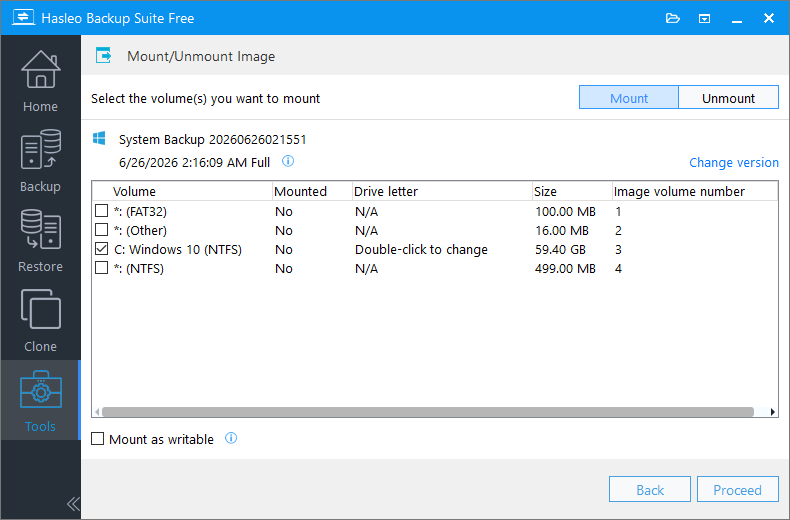Viewport: 790px width, 520px height.
Task: Click the Change version link
Action: 734,162
